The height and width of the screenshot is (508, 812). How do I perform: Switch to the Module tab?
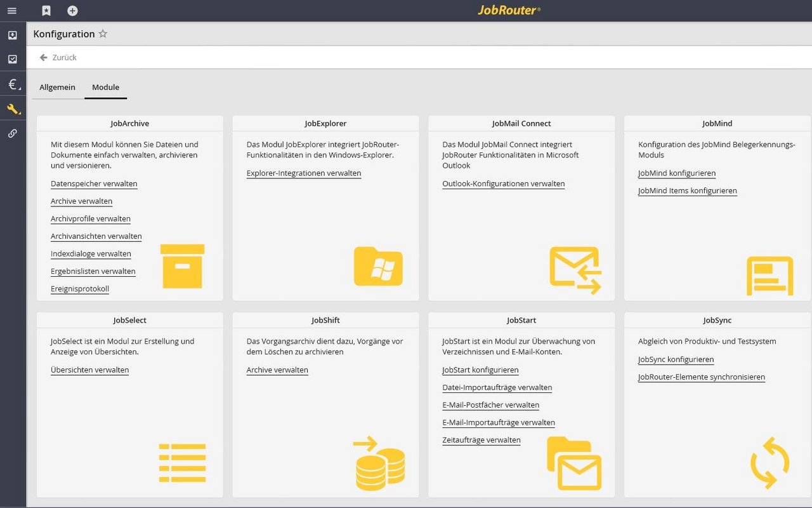105,87
